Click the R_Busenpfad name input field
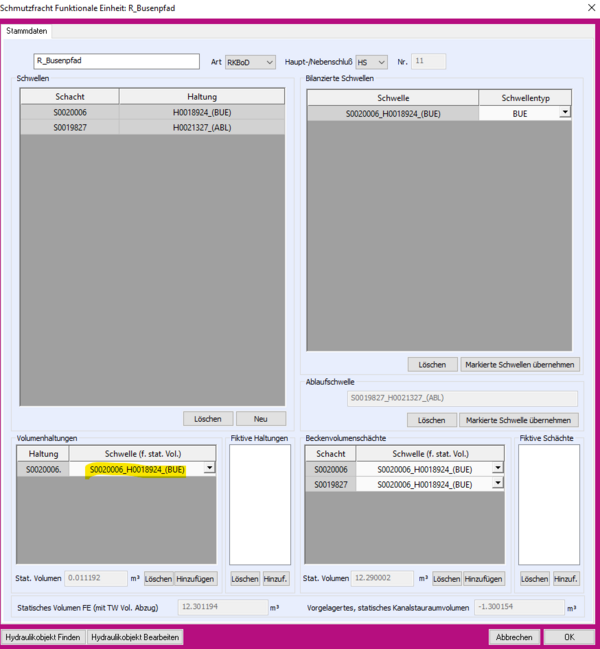Image resolution: width=600 pixels, height=649 pixels. coord(116,61)
